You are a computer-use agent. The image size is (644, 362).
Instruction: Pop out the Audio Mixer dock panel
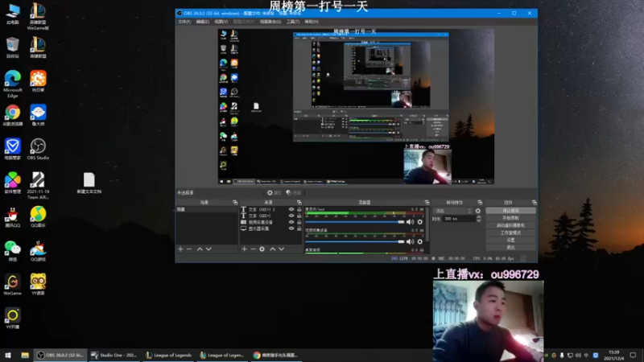[x=427, y=203]
